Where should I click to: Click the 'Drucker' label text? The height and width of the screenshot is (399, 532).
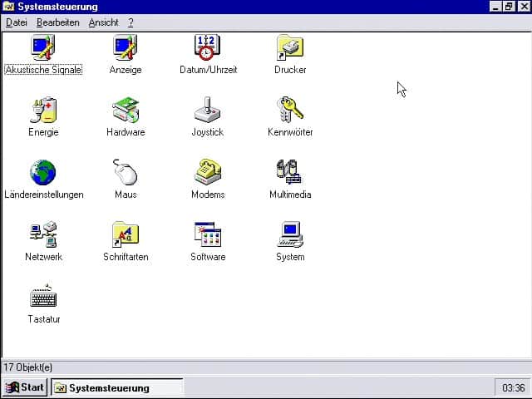coord(290,70)
